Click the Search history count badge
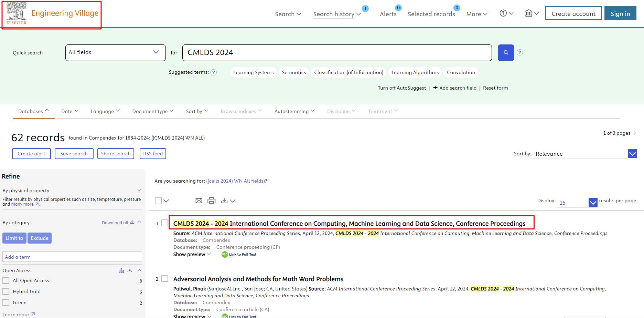Screen dimensions: 644x318 tap(365, 9)
